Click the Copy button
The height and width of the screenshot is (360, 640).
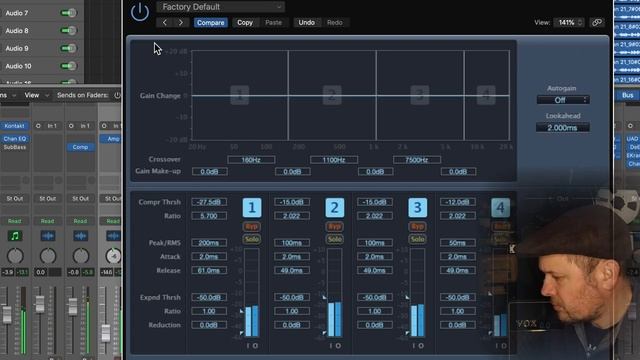click(245, 22)
